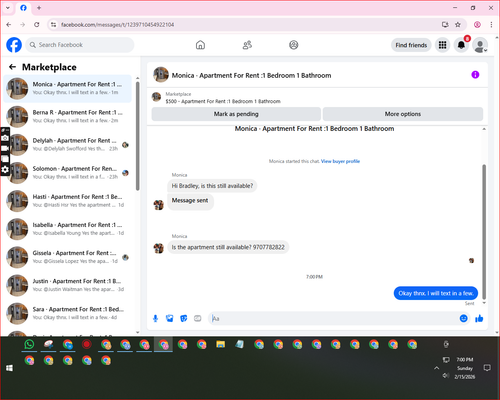Viewport: 500px width, 400px height.
Task: Open Delylah apartment conversation
Action: point(67,144)
